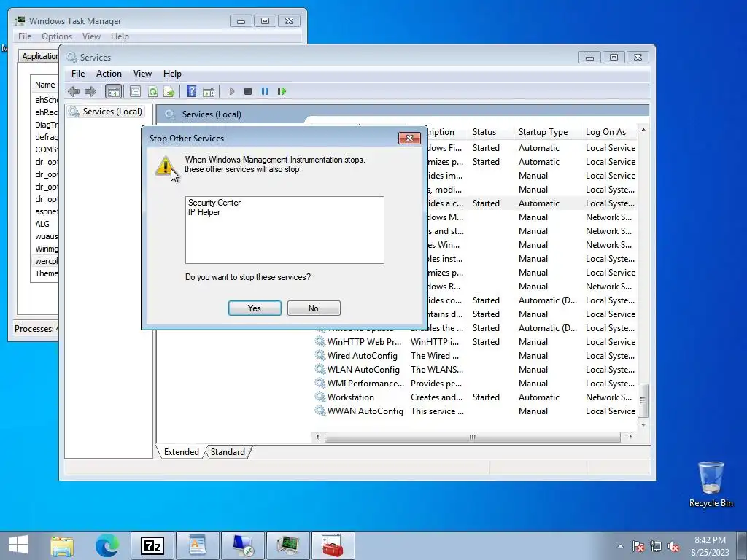Image resolution: width=747 pixels, height=560 pixels.
Task: Click gear icon beside WLAN AutoConfig
Action: [320, 369]
